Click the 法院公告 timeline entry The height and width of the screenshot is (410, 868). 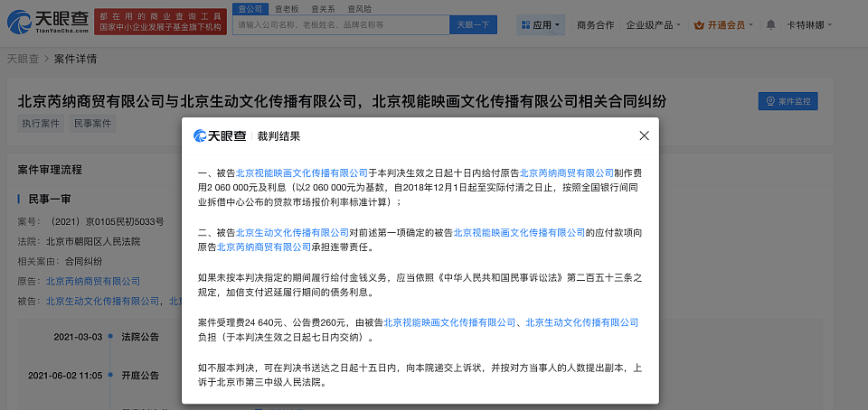tap(140, 336)
